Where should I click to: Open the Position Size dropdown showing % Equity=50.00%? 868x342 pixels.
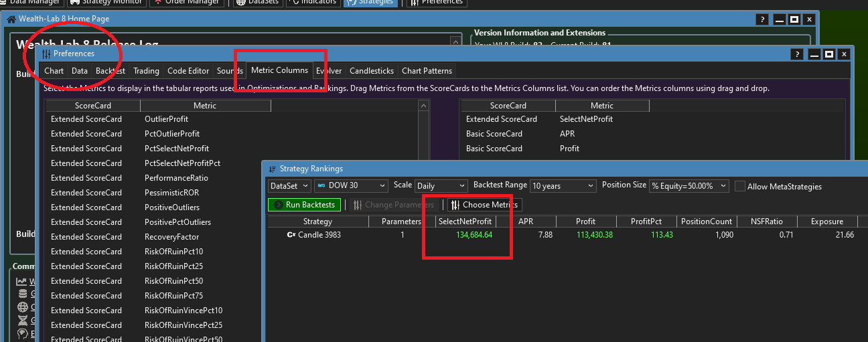click(x=690, y=185)
